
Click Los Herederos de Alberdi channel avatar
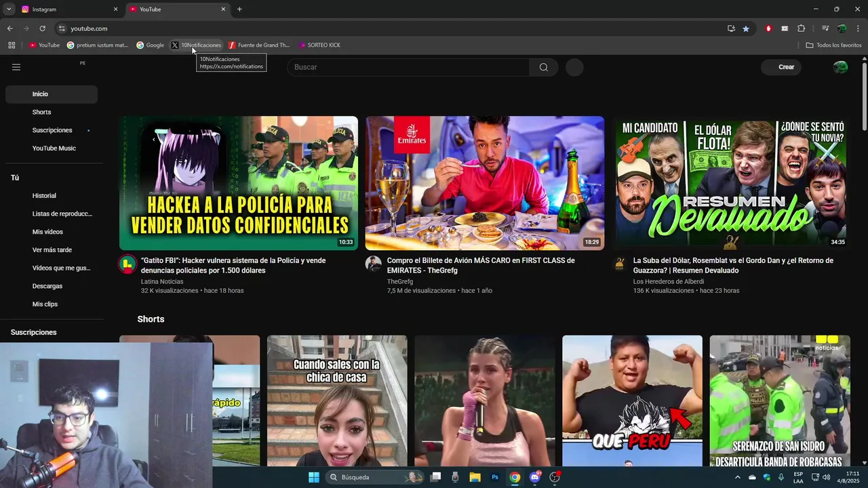620,264
